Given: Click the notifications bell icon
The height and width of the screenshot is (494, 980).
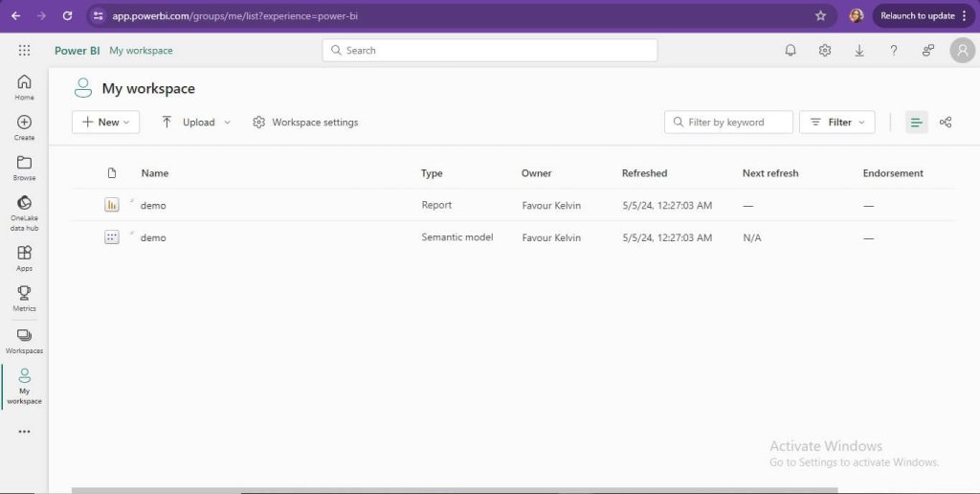Looking at the screenshot, I should (x=791, y=51).
